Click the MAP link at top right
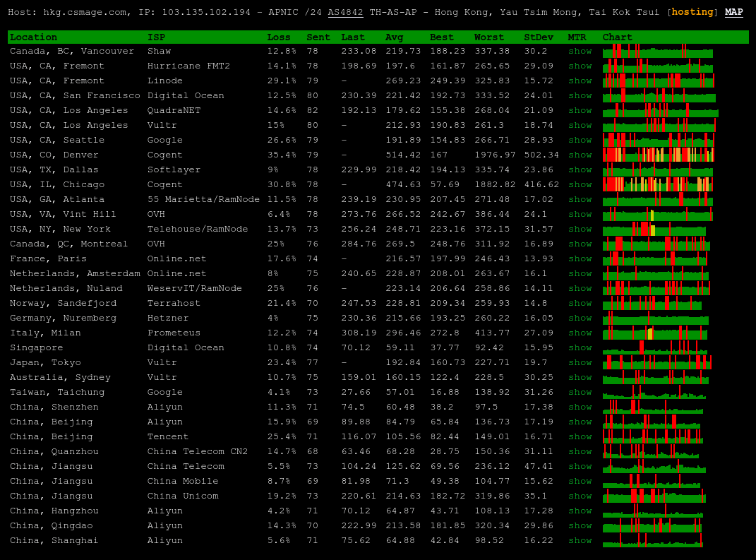This screenshot has height=560, width=756. [733, 12]
